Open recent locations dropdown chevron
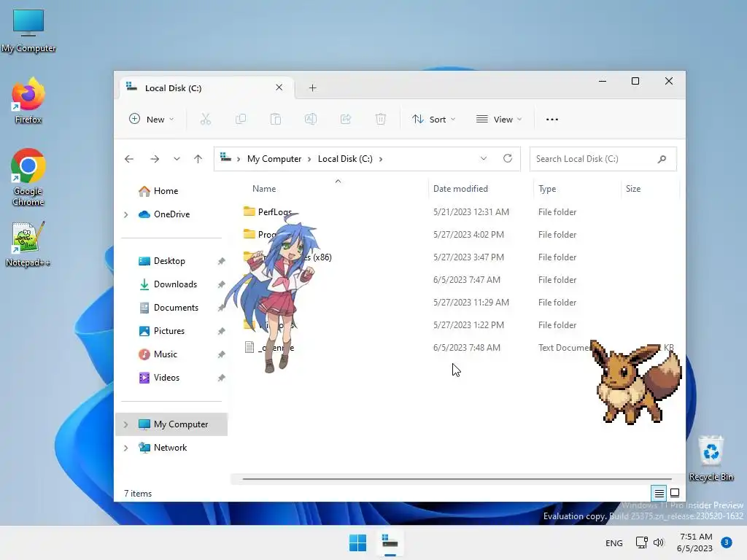This screenshot has width=747, height=560. pyautogui.click(x=177, y=159)
